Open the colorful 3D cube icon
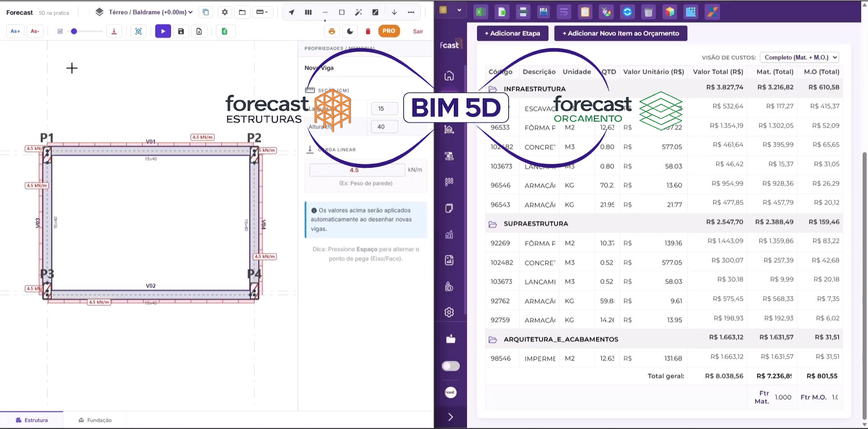Image resolution: width=868 pixels, height=429 pixels. point(670,12)
